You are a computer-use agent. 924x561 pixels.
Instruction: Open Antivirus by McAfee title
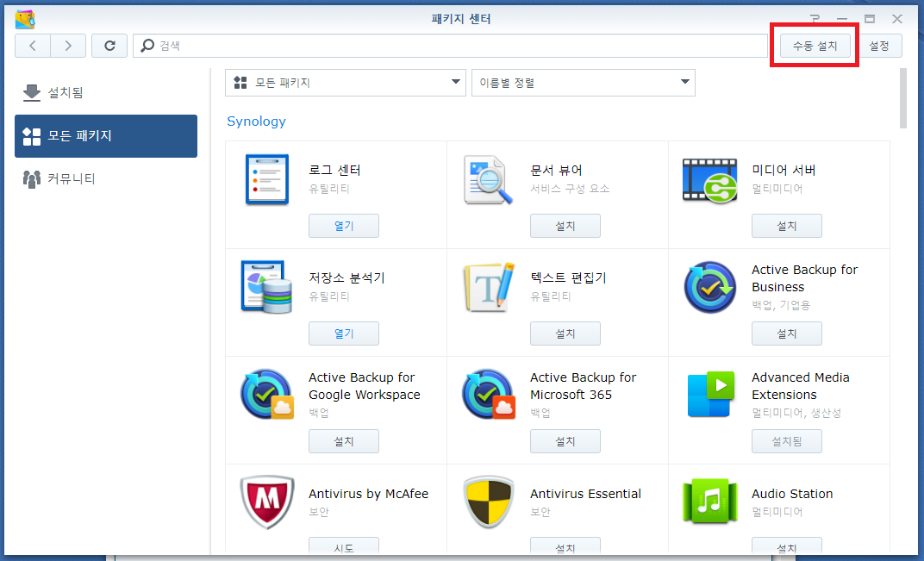pos(368,494)
